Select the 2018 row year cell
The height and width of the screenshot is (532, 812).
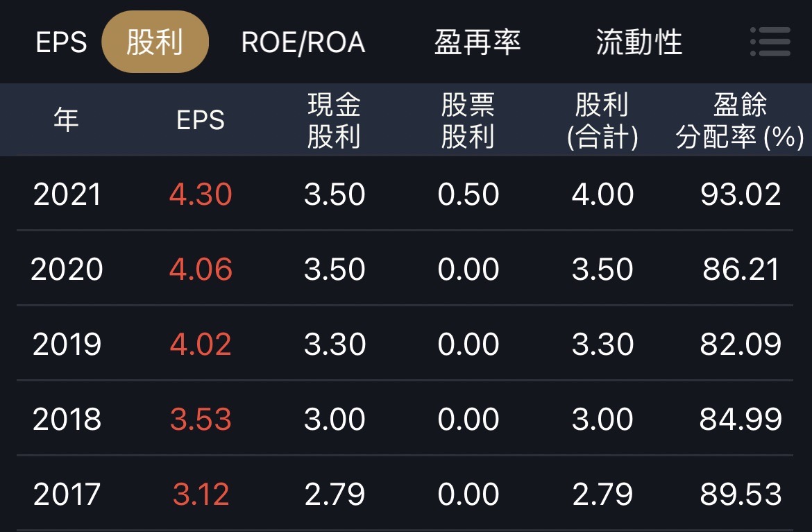click(67, 419)
